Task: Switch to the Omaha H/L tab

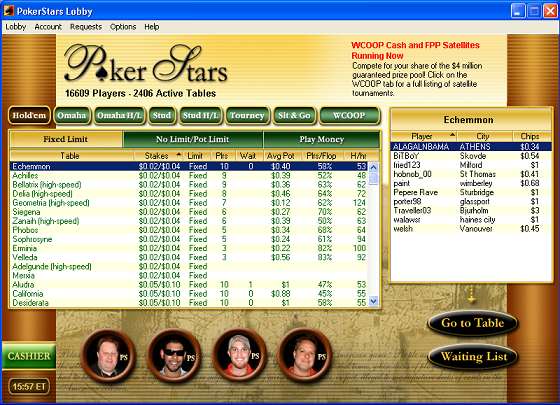Action: coord(119,115)
